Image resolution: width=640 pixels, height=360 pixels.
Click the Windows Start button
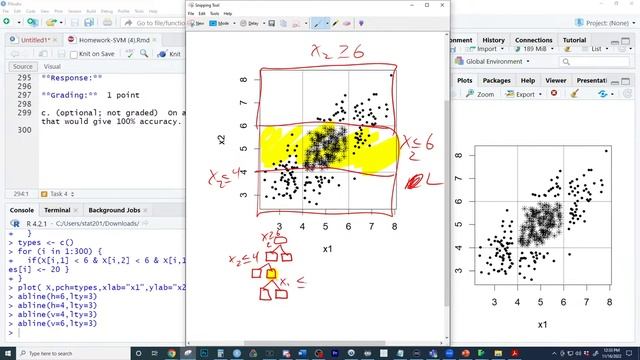click(8, 353)
